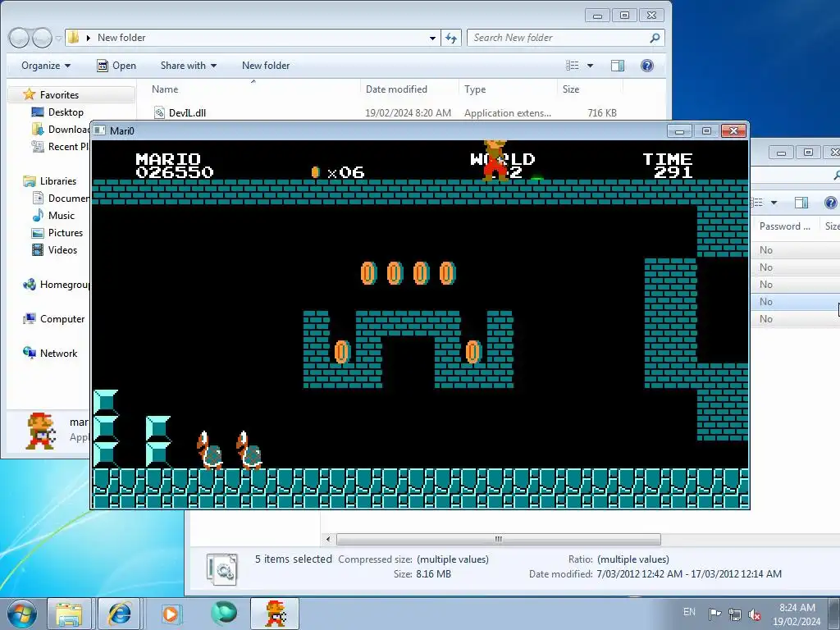Viewport: 840px width, 630px height.
Task: Click the change view icon in New folder toolbar
Action: (x=572, y=66)
